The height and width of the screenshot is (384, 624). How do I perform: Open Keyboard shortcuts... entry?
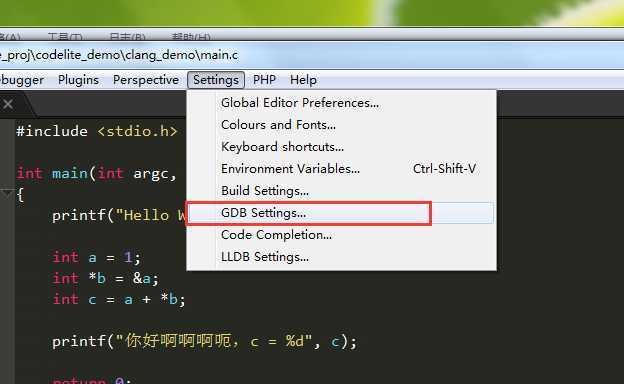341,147
